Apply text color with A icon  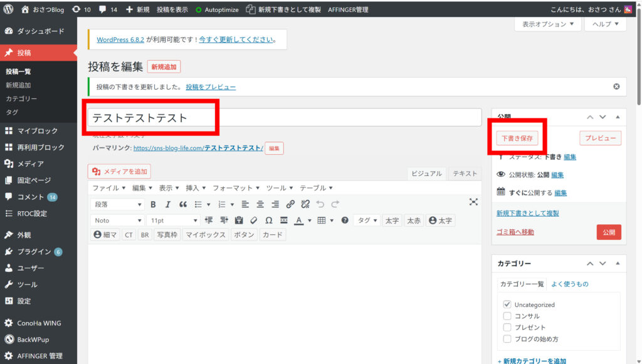click(x=299, y=221)
